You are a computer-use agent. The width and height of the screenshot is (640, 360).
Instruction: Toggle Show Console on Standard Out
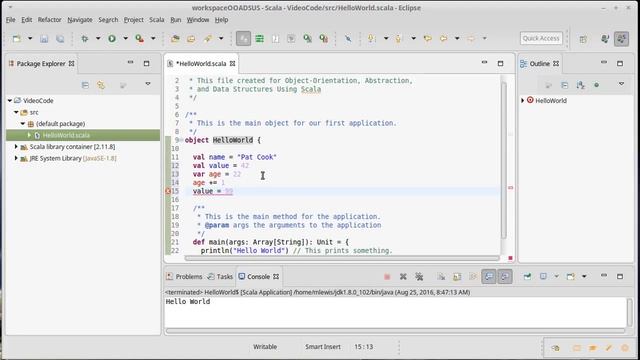489,277
